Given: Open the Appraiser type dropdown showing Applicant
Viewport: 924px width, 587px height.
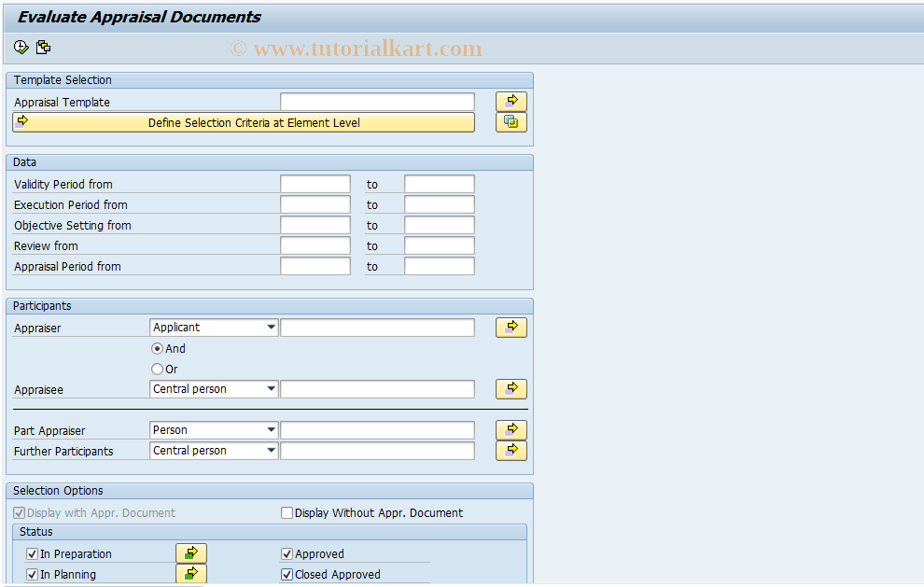Looking at the screenshot, I should 214,327.
